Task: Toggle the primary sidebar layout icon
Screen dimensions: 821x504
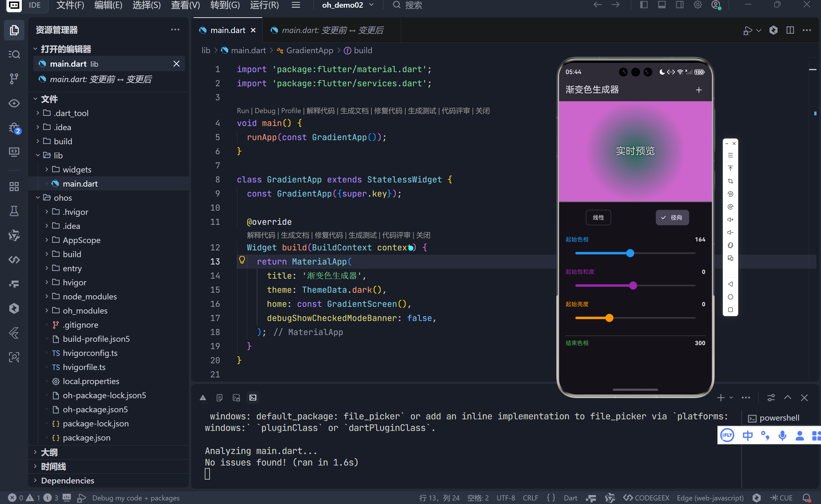Action: pos(644,5)
